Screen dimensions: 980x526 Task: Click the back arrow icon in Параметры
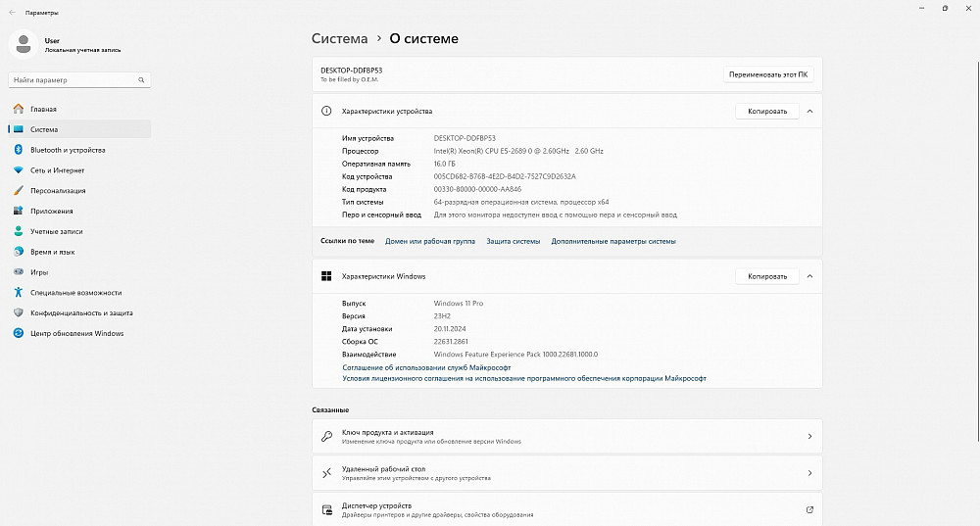12,12
